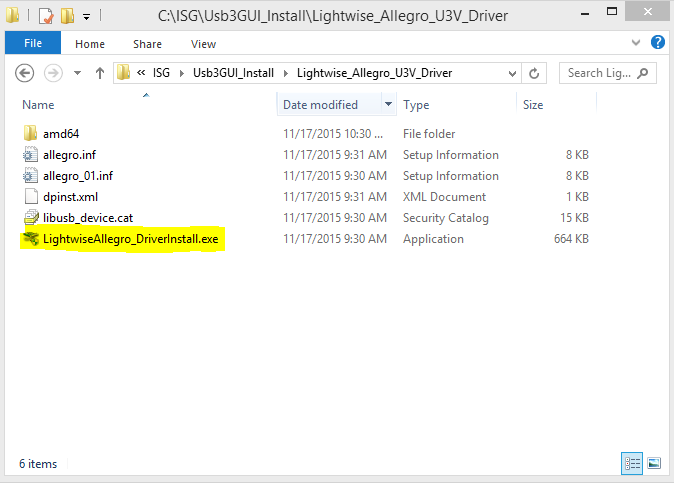The width and height of the screenshot is (674, 483).
Task: Select the LightwiseAllegro_DriverInstall.exe file name
Action: click(x=131, y=239)
